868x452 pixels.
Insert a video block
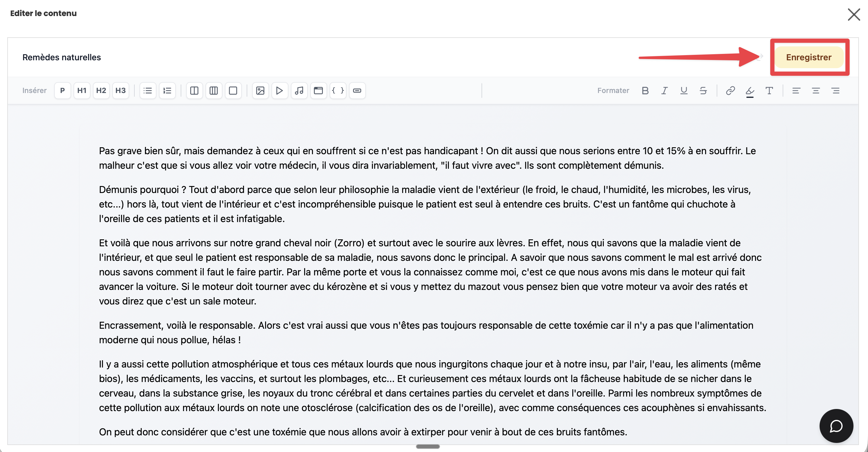click(279, 90)
